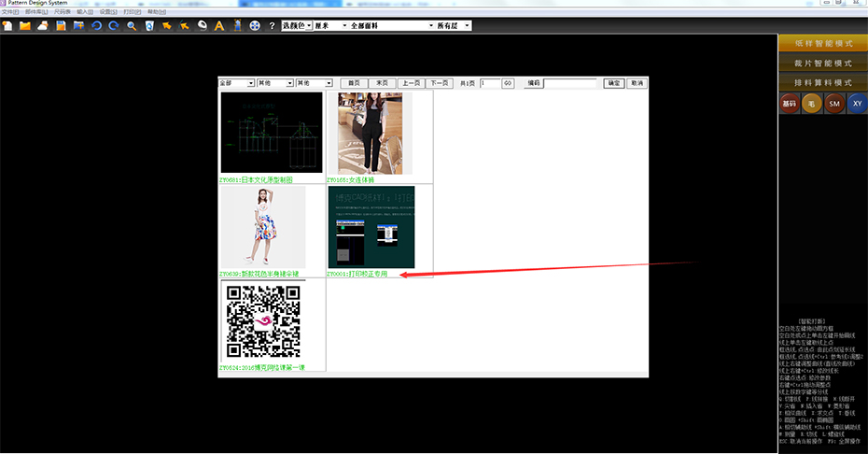The image size is (868, 454).
Task: Select the magnifier zoom tool
Action: point(132,25)
